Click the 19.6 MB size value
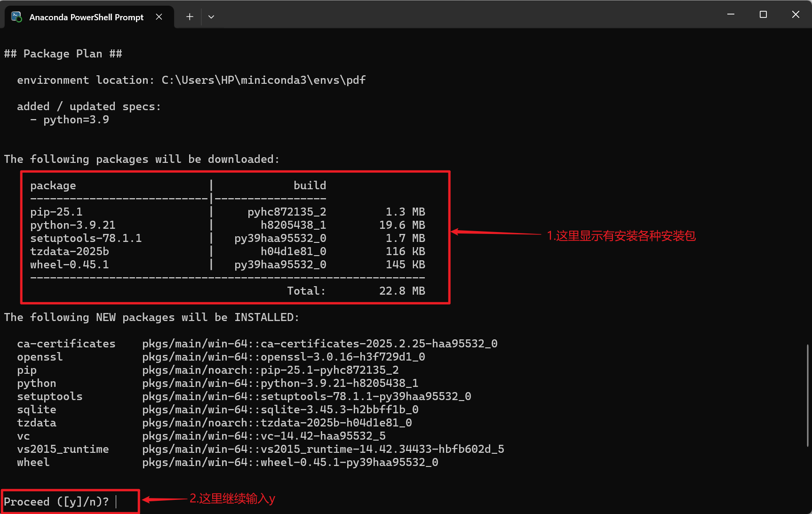812x514 pixels. pos(402,225)
